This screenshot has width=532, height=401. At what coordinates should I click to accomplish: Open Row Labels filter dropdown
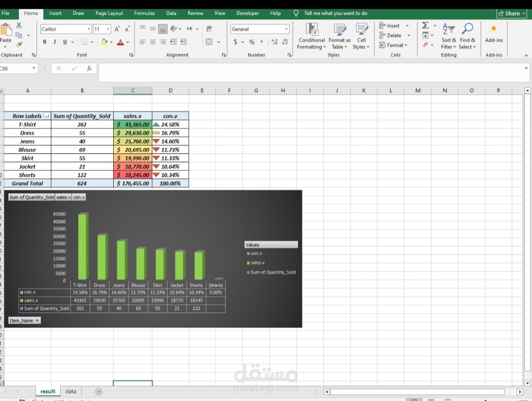(x=47, y=116)
